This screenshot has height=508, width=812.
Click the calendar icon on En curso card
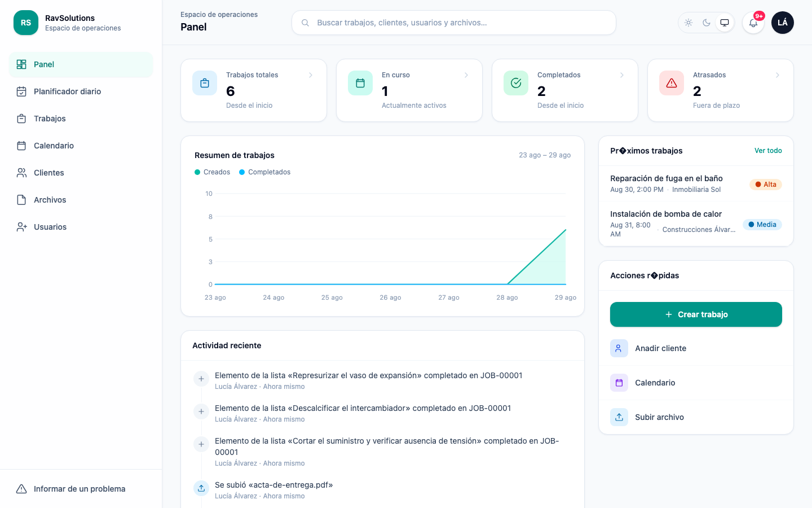(360, 83)
